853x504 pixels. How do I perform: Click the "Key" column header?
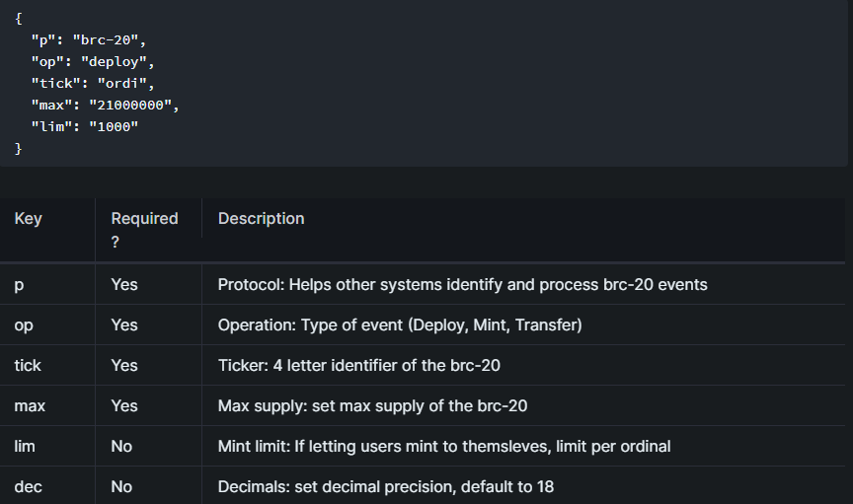[28, 219]
